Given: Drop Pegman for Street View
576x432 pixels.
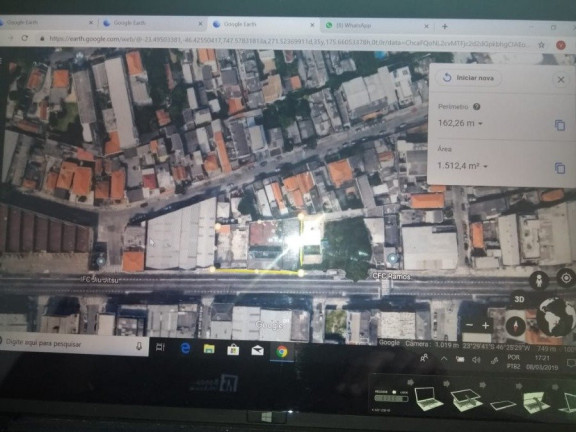Looking at the screenshot, I should click(x=539, y=281).
